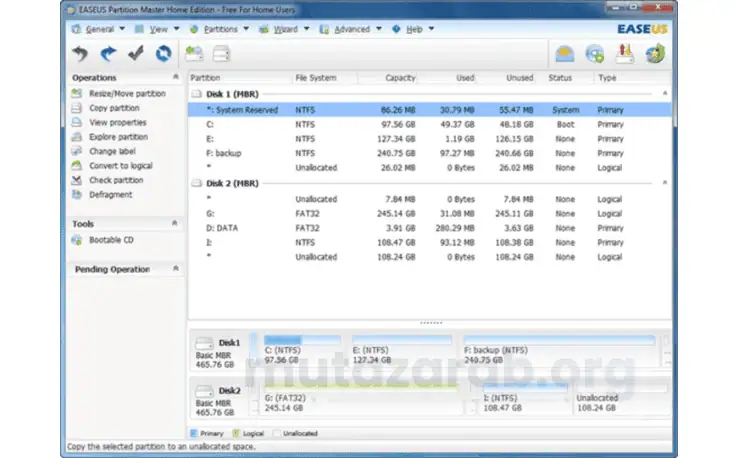The height and width of the screenshot is (458, 738).
Task: Click dropdown arrow next to Advanced
Action: [379, 29]
